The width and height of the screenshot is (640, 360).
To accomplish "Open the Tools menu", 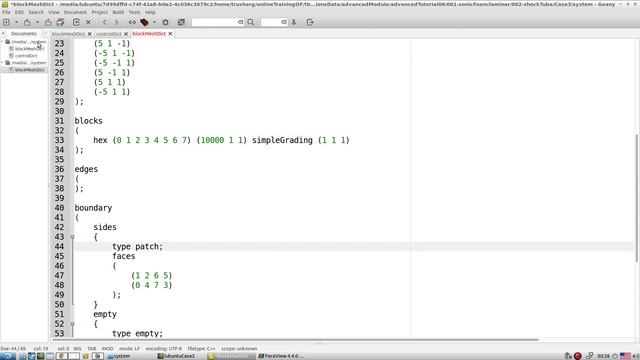I will click(134, 12).
